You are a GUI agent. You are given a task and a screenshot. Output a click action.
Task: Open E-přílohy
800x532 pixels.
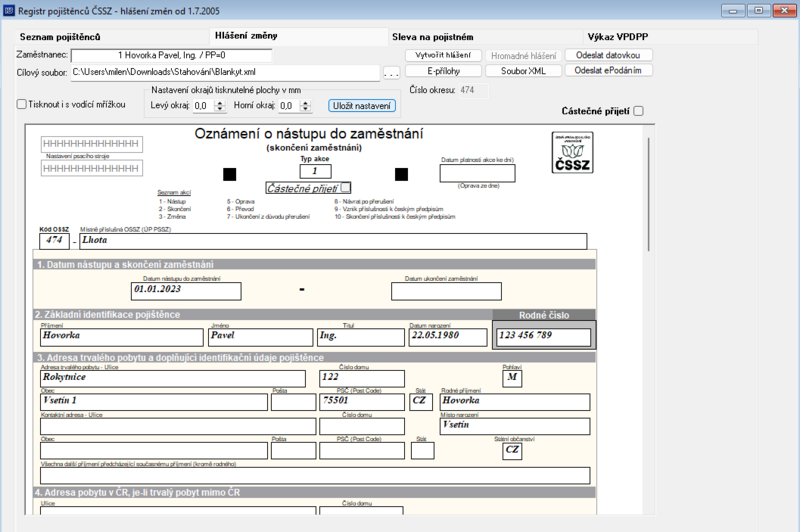[443, 71]
